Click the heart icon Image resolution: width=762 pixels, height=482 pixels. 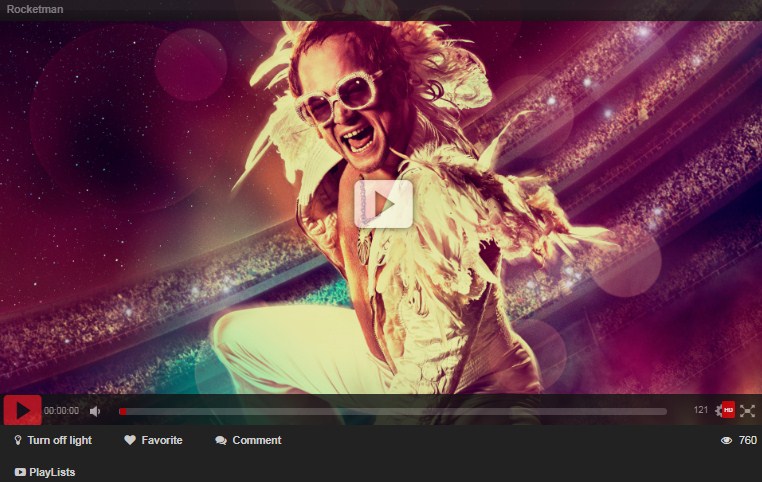[130, 440]
